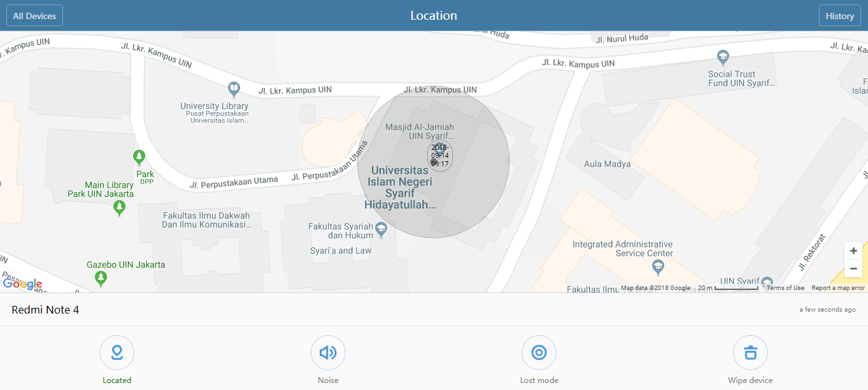Image resolution: width=868 pixels, height=390 pixels.
Task: Click the Located pin icon
Action: 117,352
